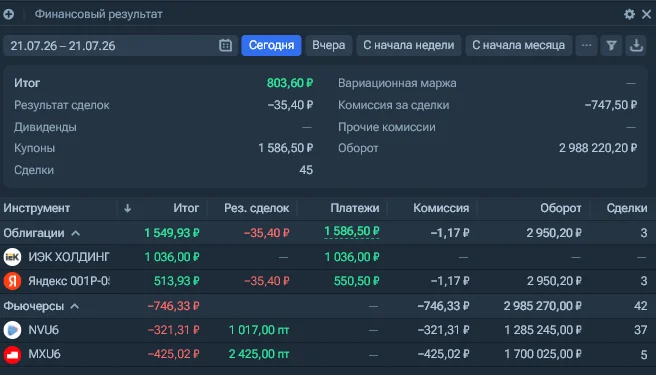Click the NVU6 turnover 1 285 245,00 ₽
Image resolution: width=656 pixels, height=375 pixels.
(x=543, y=330)
